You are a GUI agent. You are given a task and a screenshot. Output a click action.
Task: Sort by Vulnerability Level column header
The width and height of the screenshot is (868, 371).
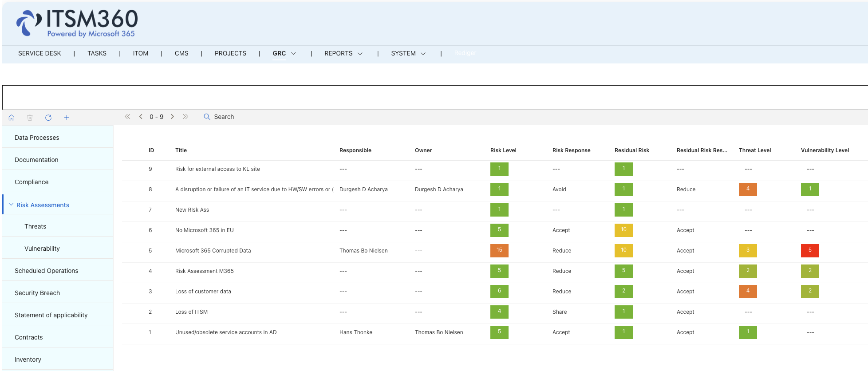pos(825,150)
